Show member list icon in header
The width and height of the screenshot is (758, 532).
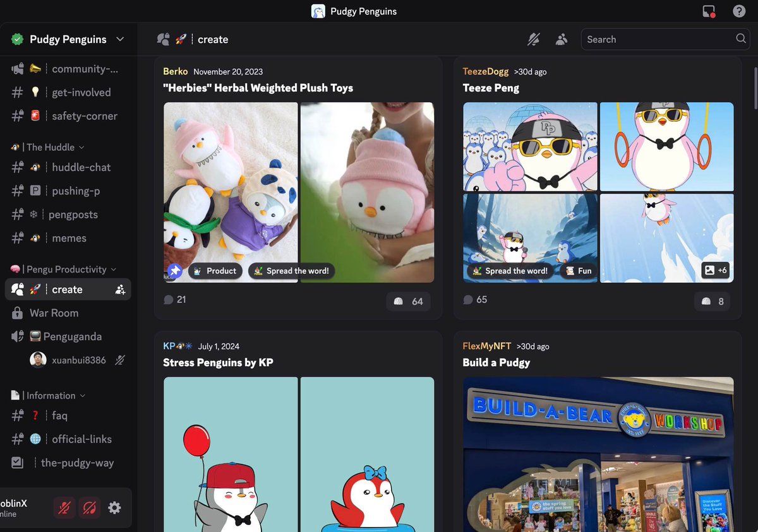pyautogui.click(x=562, y=39)
